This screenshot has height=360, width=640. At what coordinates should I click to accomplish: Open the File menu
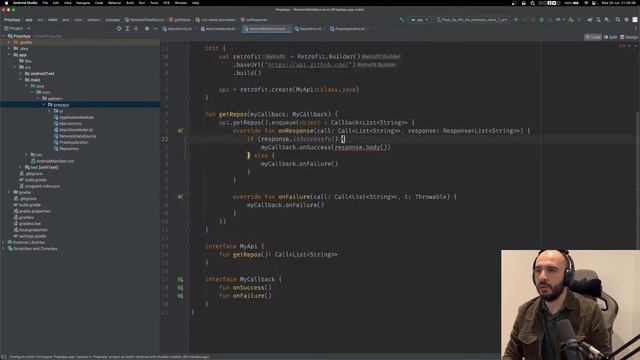(45, 3)
